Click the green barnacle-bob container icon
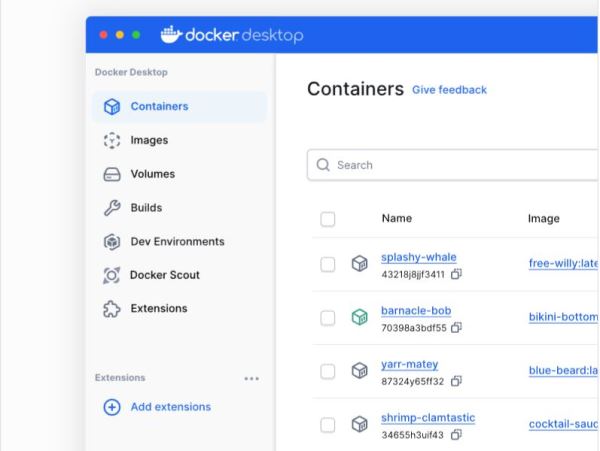The height and width of the screenshot is (451, 600). (359, 318)
